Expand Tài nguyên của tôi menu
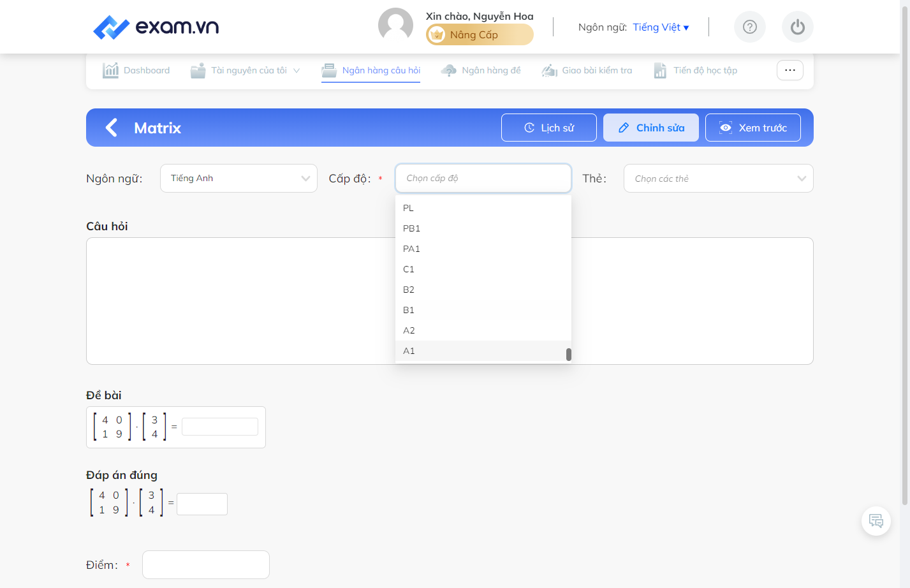The image size is (910, 588). pyautogui.click(x=246, y=70)
